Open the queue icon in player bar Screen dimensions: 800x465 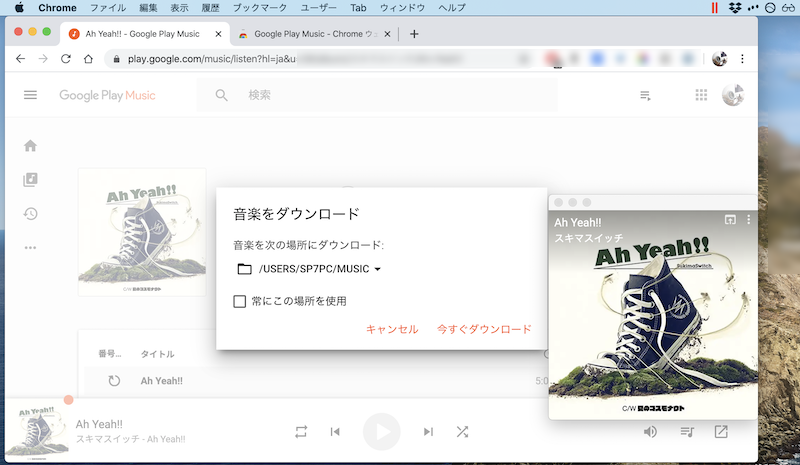click(x=687, y=431)
